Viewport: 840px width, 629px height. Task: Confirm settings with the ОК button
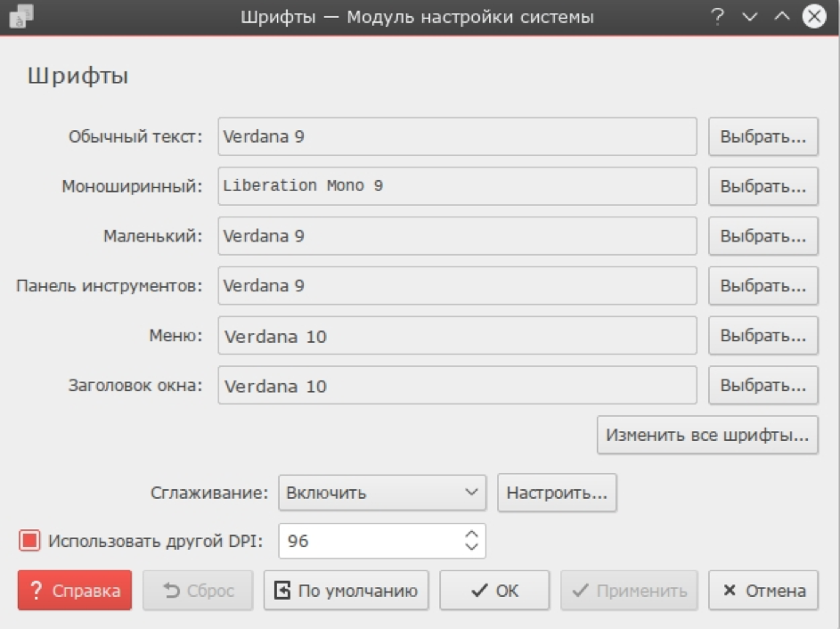(494, 591)
